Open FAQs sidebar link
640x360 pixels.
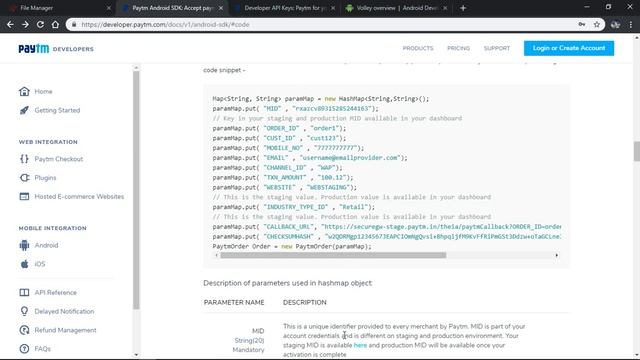(42, 349)
